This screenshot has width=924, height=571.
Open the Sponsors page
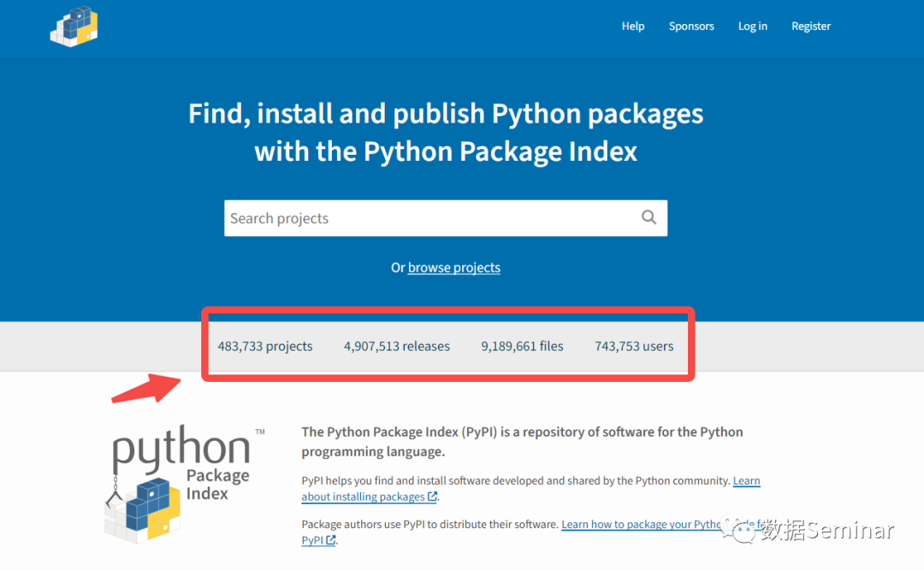point(691,26)
